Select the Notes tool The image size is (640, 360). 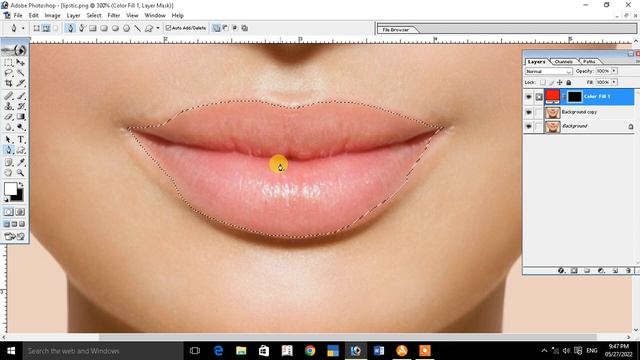tap(9, 162)
